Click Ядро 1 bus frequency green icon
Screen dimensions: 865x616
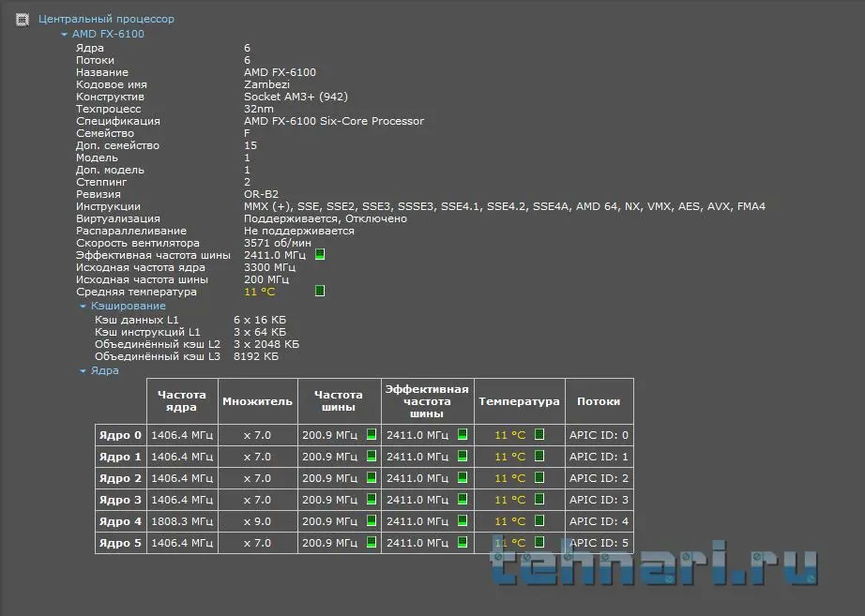(x=371, y=457)
